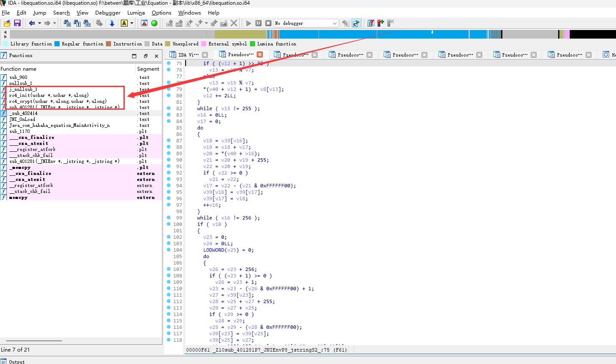Select JNI_OnLoad in the functions list
The width and height of the screenshot is (616, 364).
(22, 119)
